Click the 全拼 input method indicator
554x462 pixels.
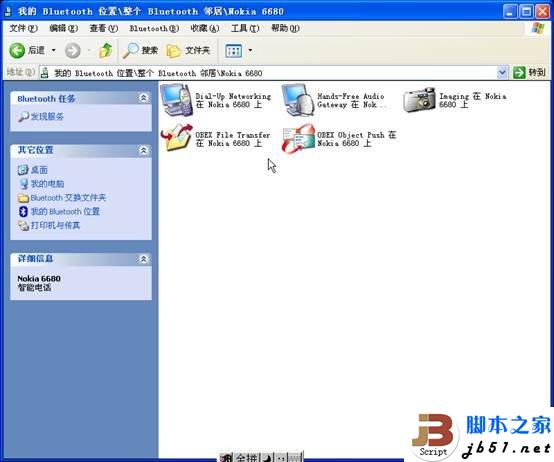pyautogui.click(x=246, y=457)
